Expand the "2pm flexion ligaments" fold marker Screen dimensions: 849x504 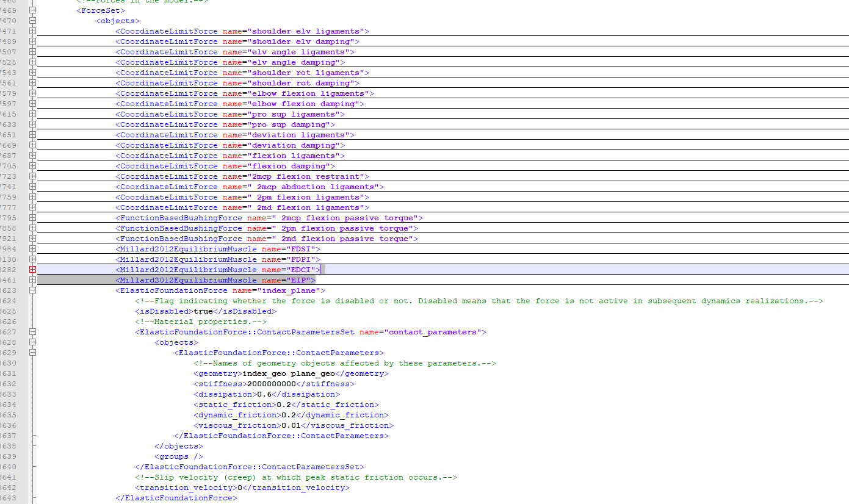tap(32, 197)
